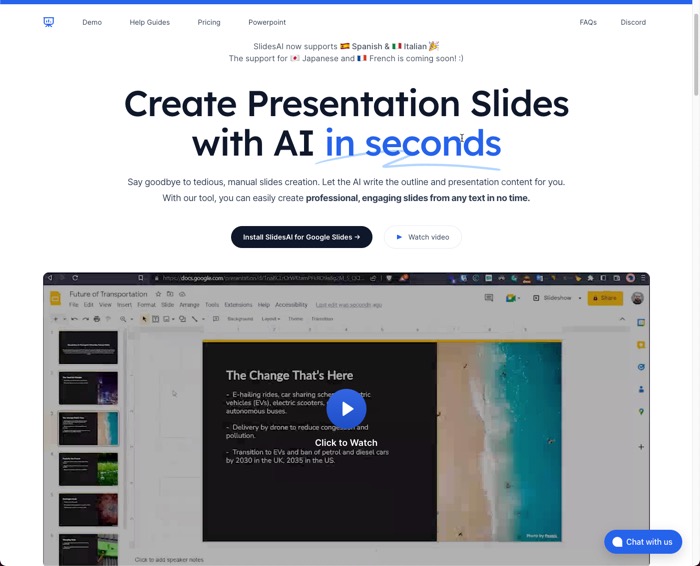Click the browser reload icon in video preview
This screenshot has height=566, width=700.
click(x=75, y=278)
